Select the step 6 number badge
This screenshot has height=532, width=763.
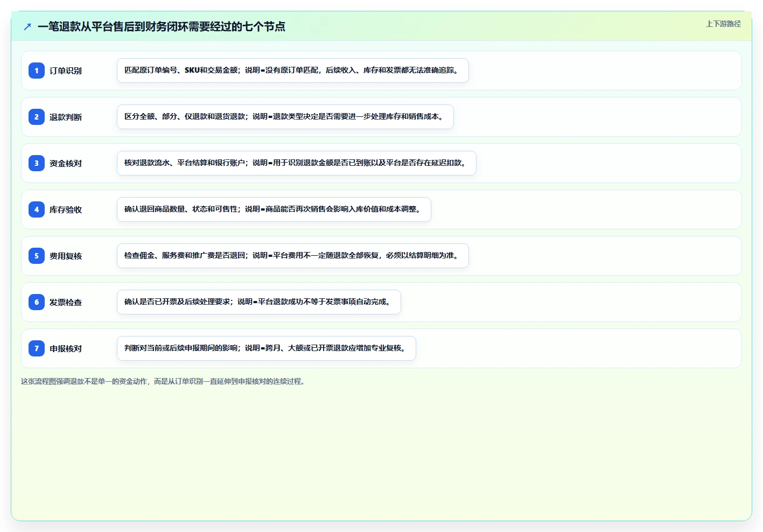[37, 302]
